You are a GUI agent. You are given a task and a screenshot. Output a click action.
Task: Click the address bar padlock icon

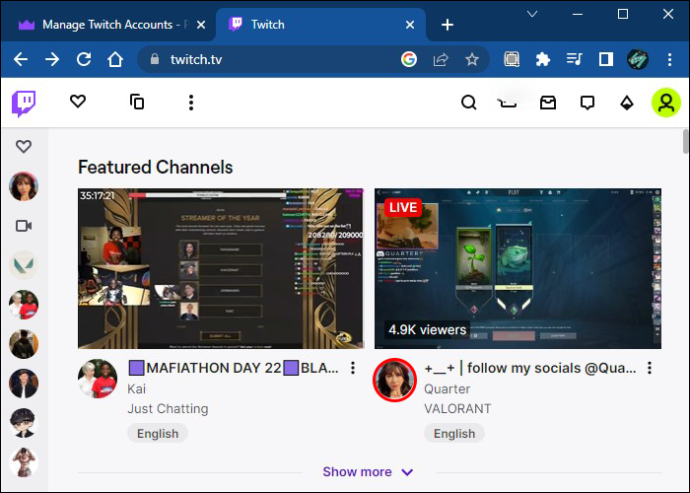pos(154,59)
